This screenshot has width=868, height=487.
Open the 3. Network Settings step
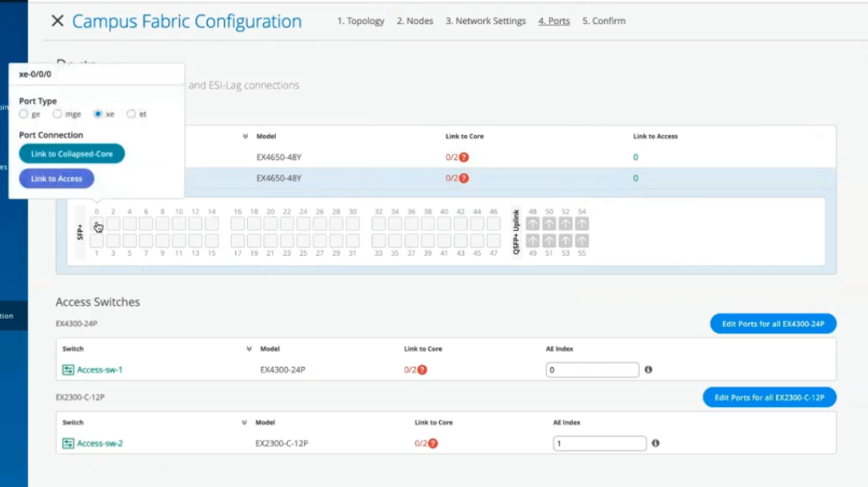pyautogui.click(x=486, y=21)
